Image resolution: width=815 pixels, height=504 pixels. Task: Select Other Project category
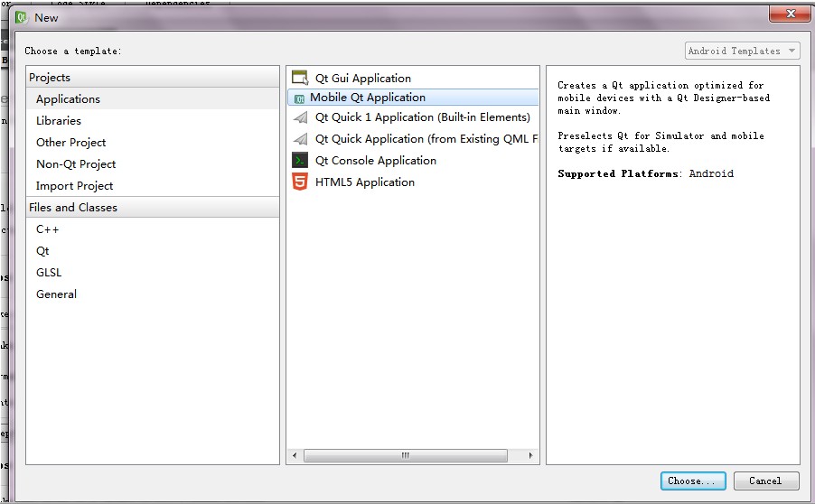[153, 143]
